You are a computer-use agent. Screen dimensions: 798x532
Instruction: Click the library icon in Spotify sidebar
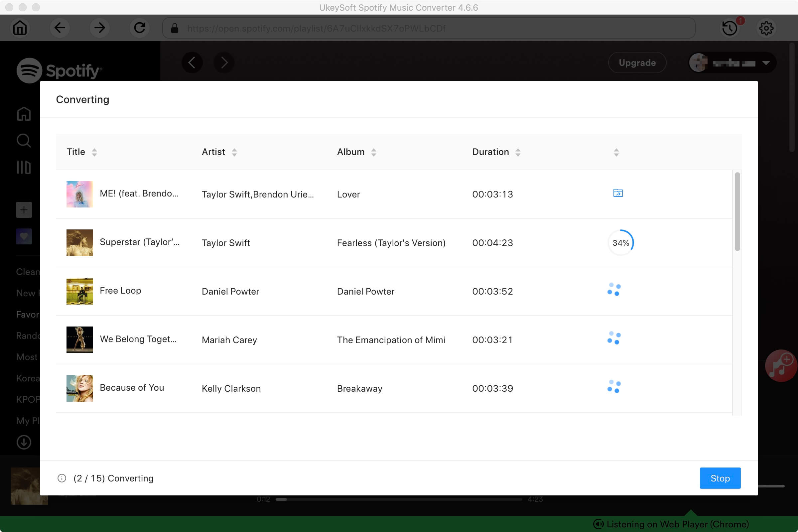tap(23, 167)
